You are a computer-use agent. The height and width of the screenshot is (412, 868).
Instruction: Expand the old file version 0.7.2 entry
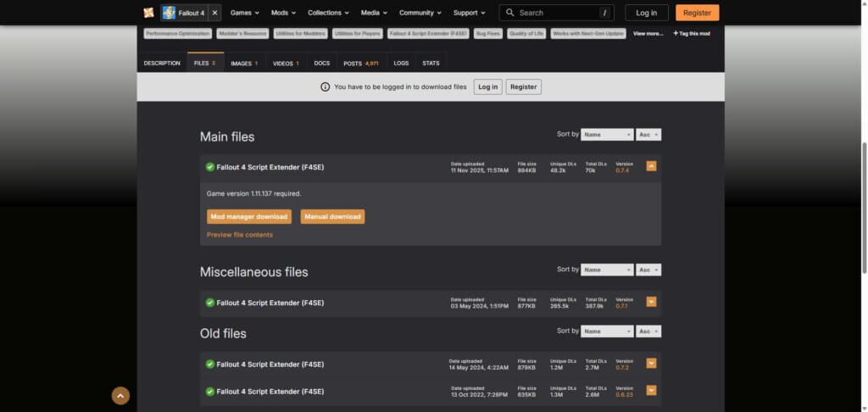(x=651, y=364)
